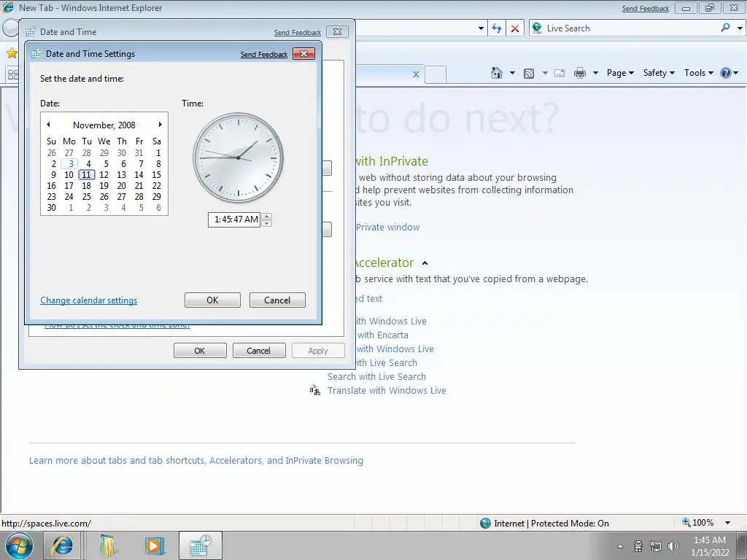Click the IE refresh button

pos(497,28)
